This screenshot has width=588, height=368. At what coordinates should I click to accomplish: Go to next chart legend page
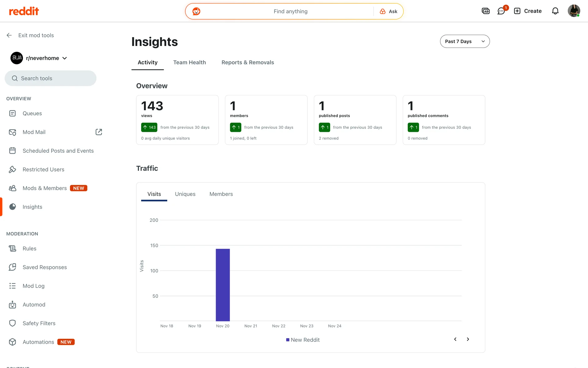(x=468, y=339)
